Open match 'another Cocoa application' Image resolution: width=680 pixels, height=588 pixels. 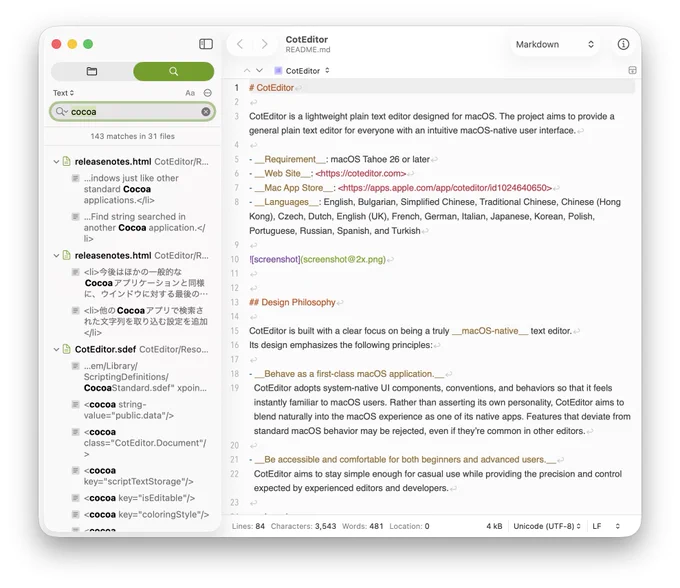[141, 228]
